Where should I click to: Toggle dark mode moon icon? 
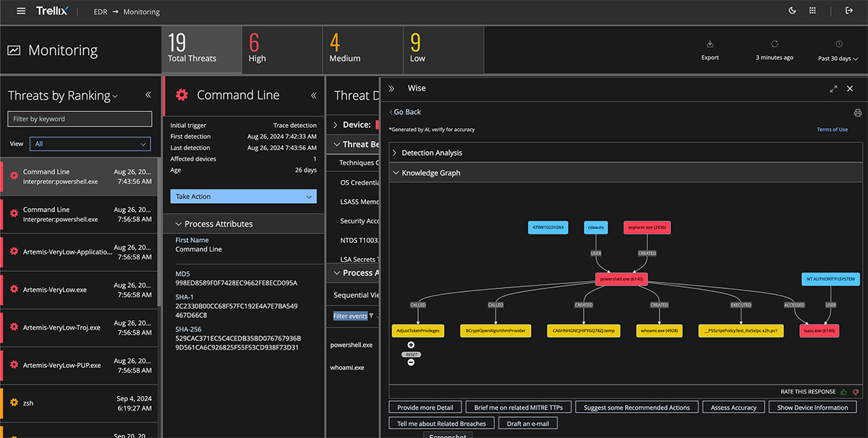792,11
